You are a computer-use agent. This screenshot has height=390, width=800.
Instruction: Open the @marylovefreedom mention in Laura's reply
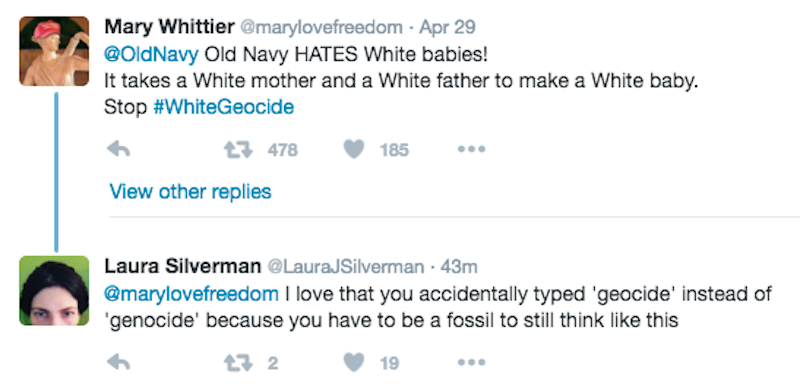click(x=191, y=295)
